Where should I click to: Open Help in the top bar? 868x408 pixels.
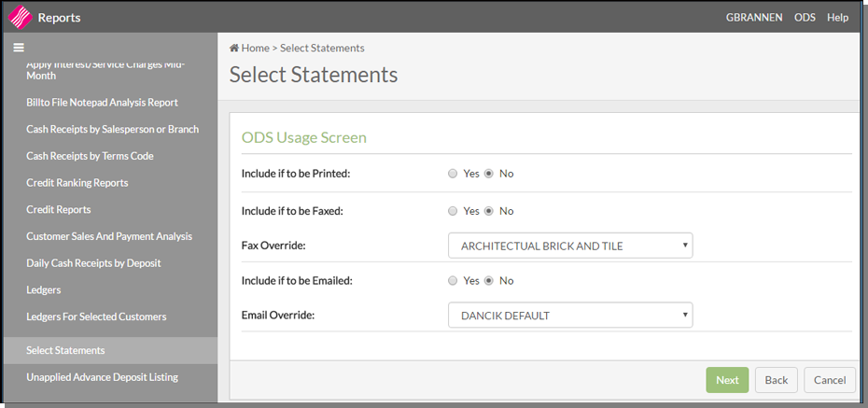837,18
